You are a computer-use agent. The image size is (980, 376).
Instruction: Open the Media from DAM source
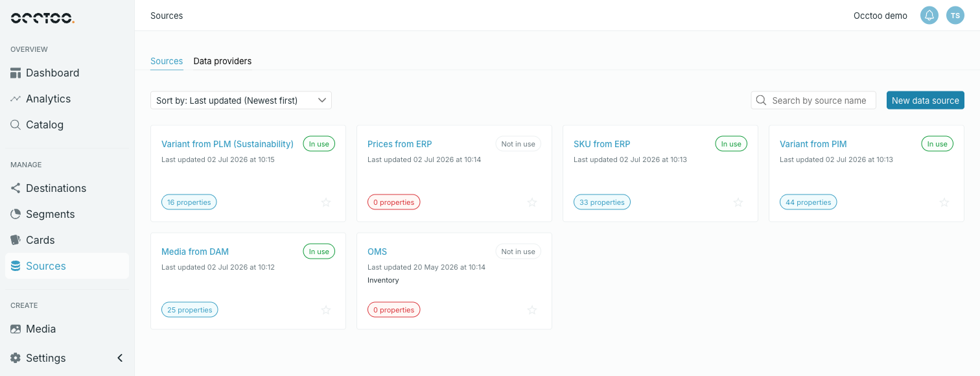[195, 252]
